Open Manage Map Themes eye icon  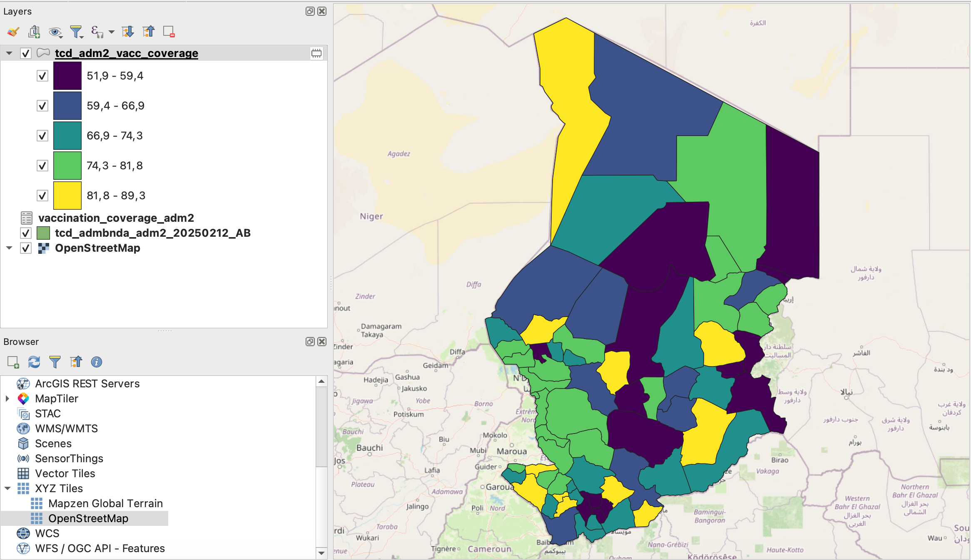click(x=55, y=32)
